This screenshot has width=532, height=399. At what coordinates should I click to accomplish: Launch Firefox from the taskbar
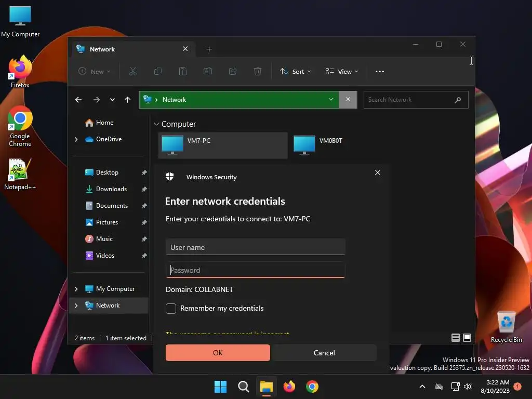coord(289,387)
